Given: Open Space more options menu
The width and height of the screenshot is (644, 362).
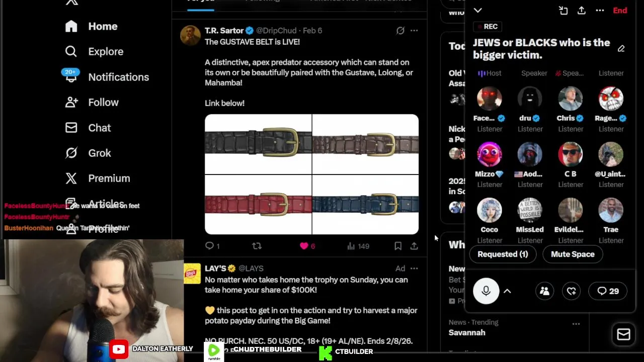Looking at the screenshot, I should tap(600, 11).
